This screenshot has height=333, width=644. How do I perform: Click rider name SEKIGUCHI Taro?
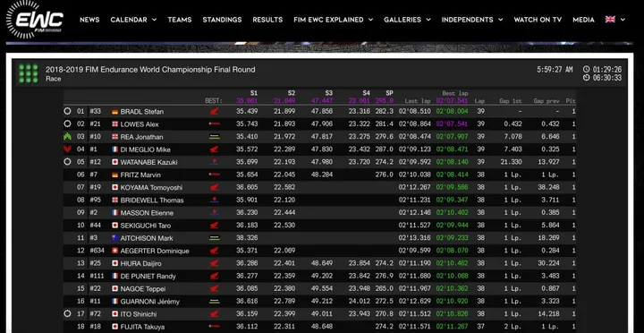[x=146, y=226]
